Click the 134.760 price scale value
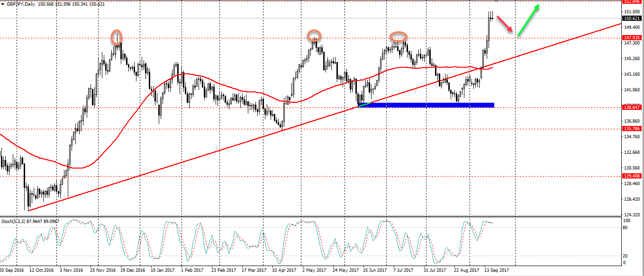The width and height of the screenshot is (644, 276). click(x=632, y=137)
